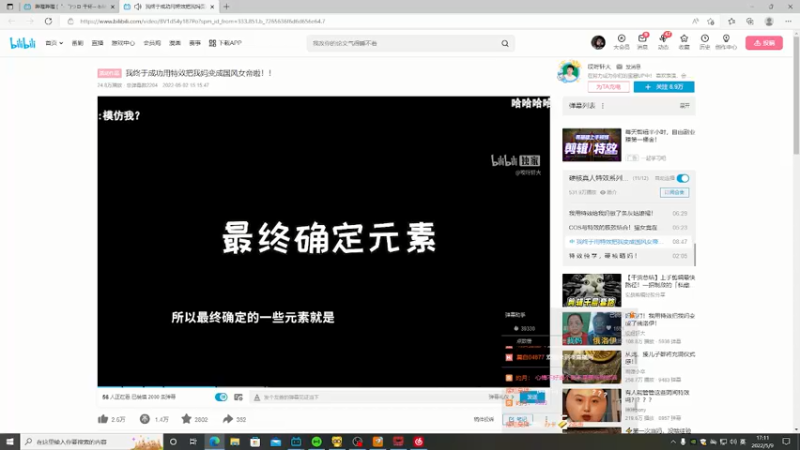Click the blue 关注 follow button

664,87
